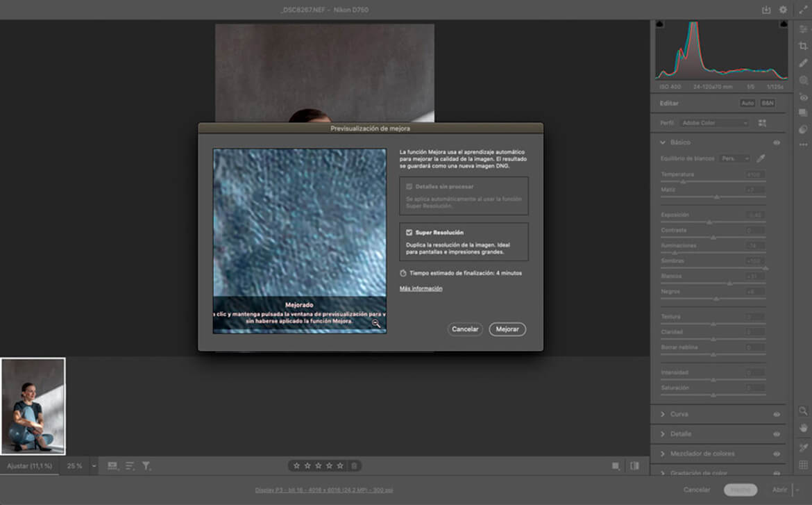Toggle the Detalles sin procesar checkbox
812x505 pixels.
409,187
